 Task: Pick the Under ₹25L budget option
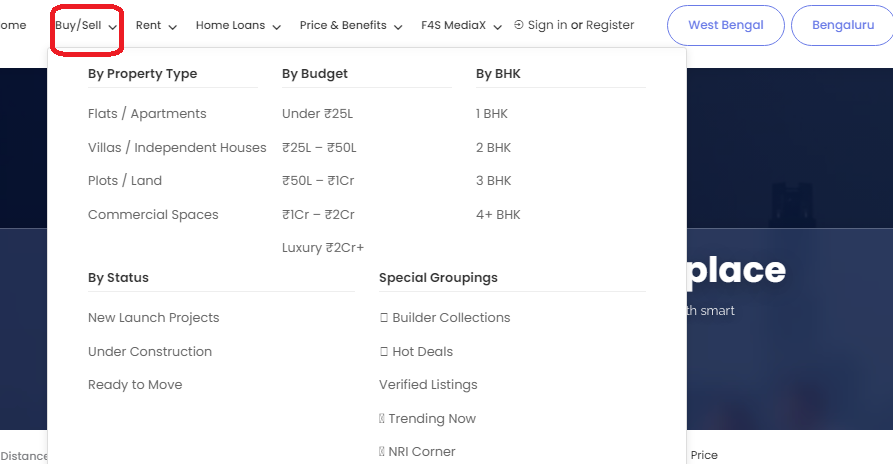(317, 114)
